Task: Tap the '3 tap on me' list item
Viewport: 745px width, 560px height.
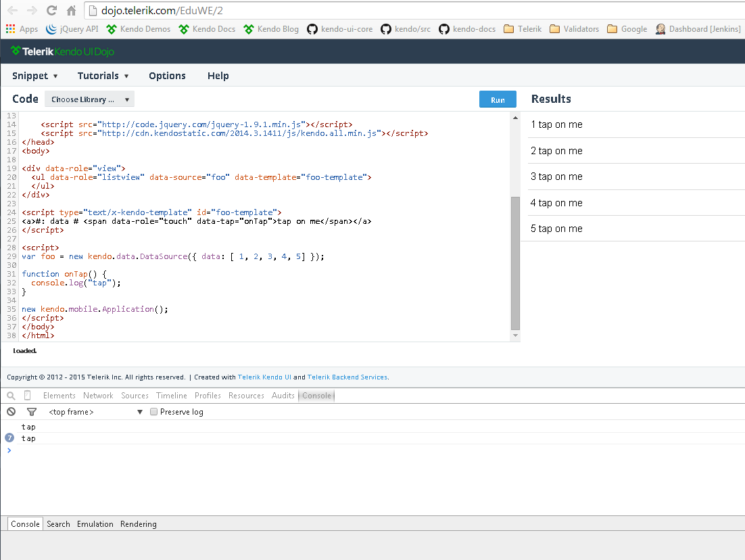Action: pyautogui.click(x=557, y=177)
